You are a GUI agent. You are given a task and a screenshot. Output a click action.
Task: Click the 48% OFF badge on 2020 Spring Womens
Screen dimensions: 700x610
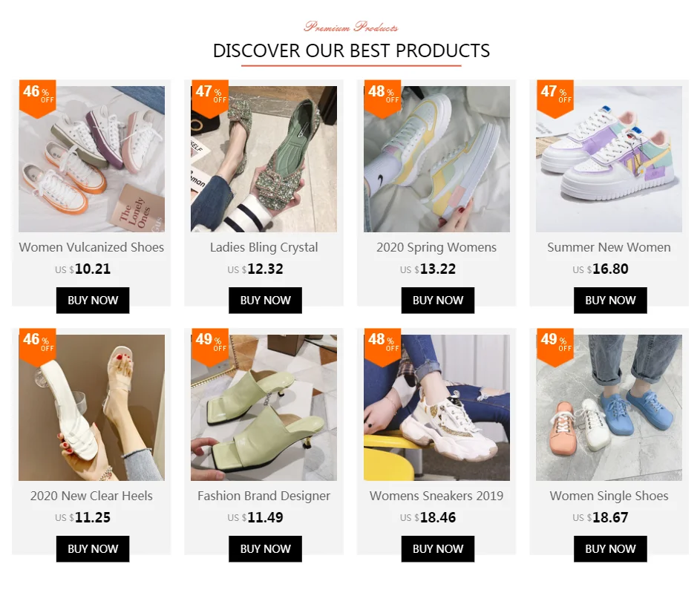point(382,99)
